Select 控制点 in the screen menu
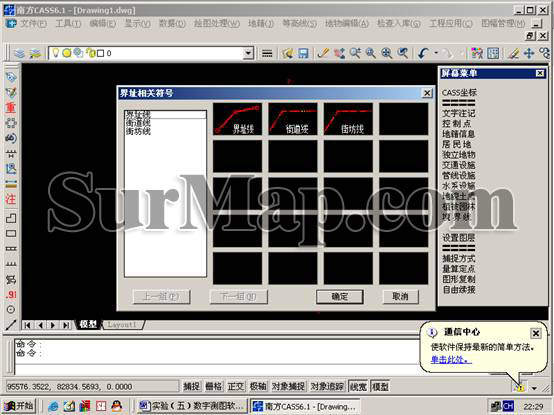This screenshot has width=554, height=415. (456, 124)
